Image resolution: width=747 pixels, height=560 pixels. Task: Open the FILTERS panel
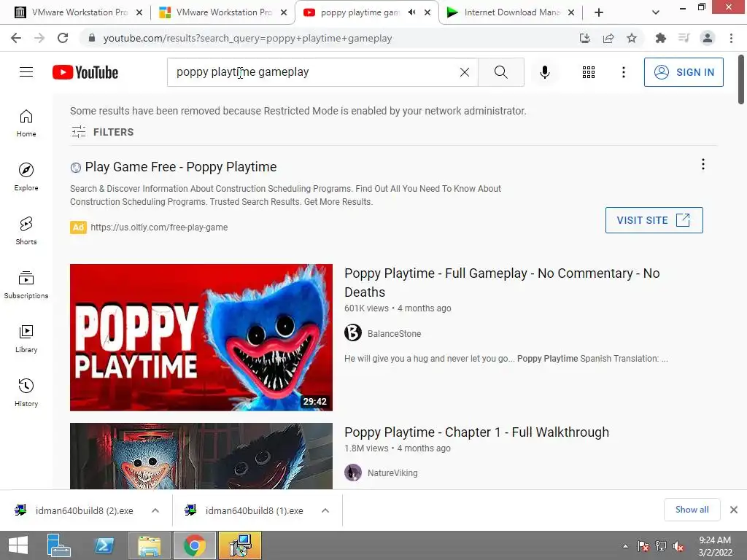click(x=102, y=132)
